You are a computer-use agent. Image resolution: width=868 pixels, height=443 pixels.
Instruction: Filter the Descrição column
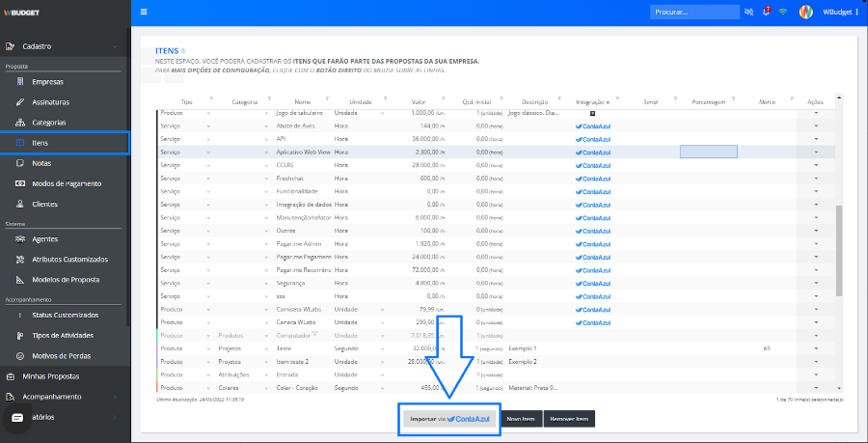559,98
